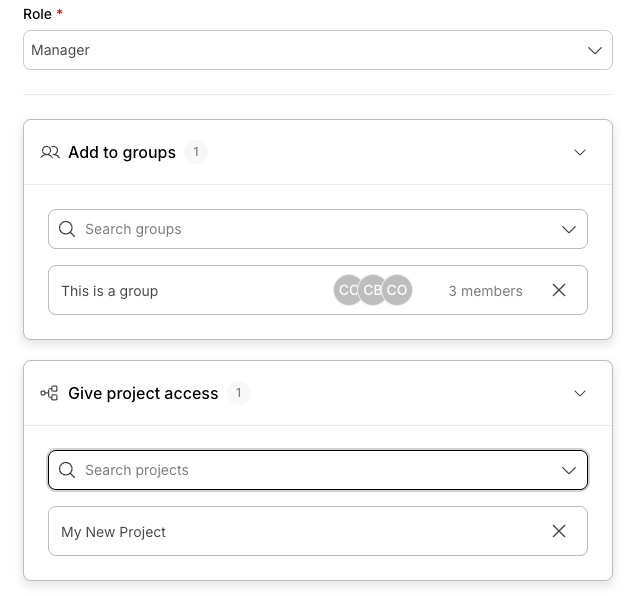Click the magnifier icon in Search projects

67,470
